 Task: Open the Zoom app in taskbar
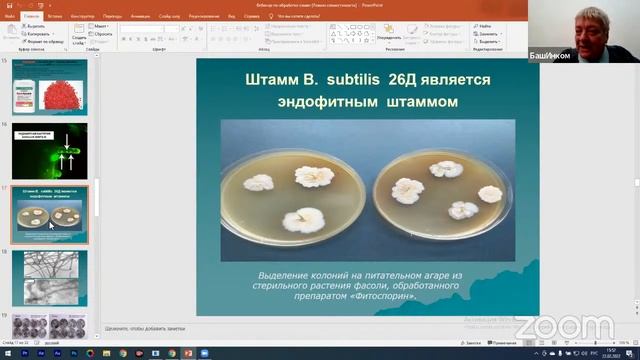(204, 353)
